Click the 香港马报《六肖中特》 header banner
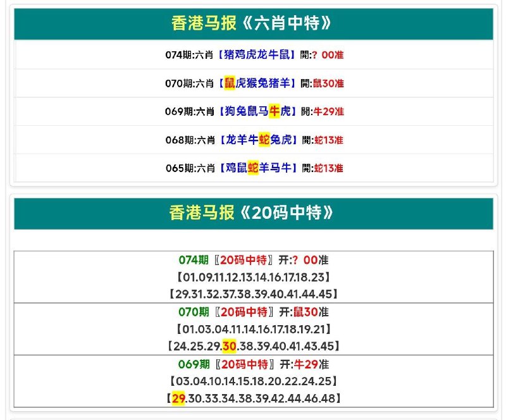Screen dimensions: 506x420 coord(254,24)
